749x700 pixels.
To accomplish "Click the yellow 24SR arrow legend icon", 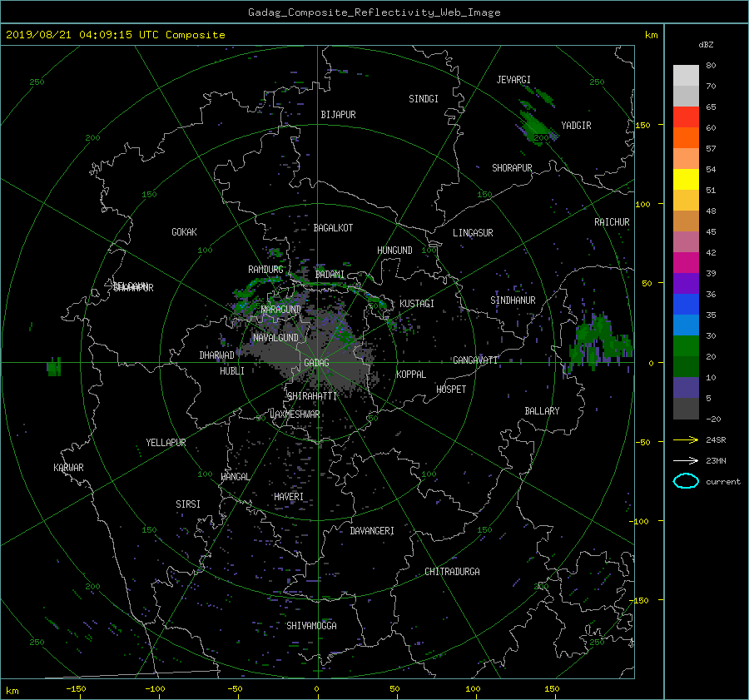I will (686, 439).
